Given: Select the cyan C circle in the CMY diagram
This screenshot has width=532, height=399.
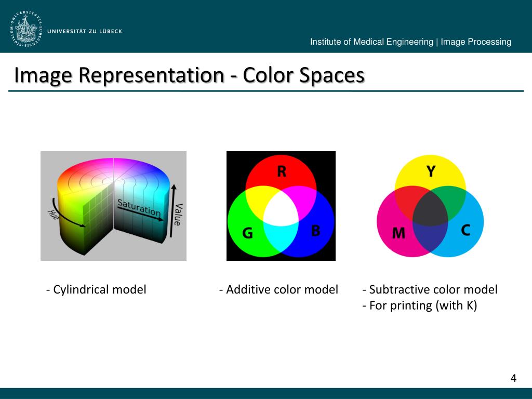Looking at the screenshot, I should (465, 230).
